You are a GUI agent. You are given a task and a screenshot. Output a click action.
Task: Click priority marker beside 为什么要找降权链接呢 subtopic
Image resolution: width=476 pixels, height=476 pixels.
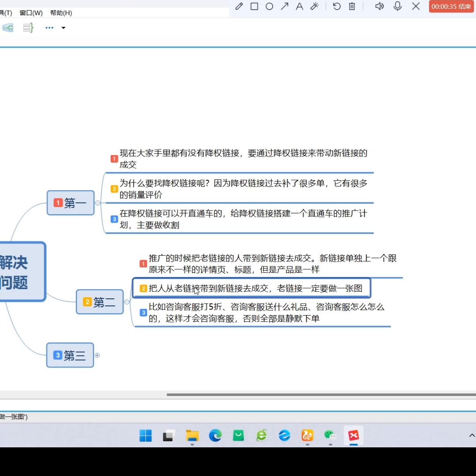114,189
